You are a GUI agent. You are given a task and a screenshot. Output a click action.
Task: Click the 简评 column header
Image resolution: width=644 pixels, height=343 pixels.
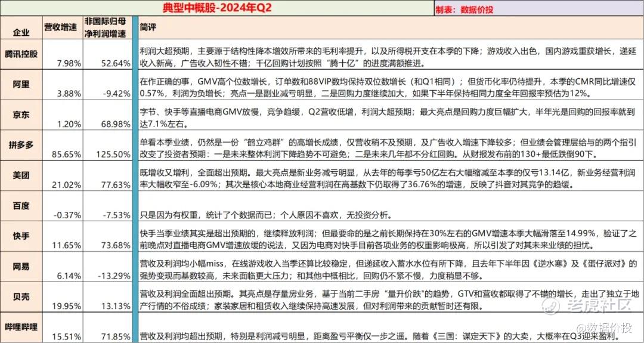click(148, 26)
